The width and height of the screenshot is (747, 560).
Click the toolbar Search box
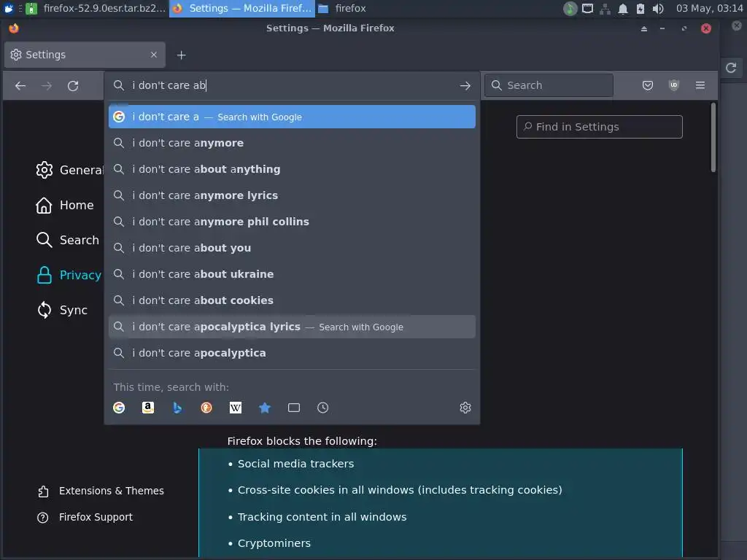pos(549,85)
